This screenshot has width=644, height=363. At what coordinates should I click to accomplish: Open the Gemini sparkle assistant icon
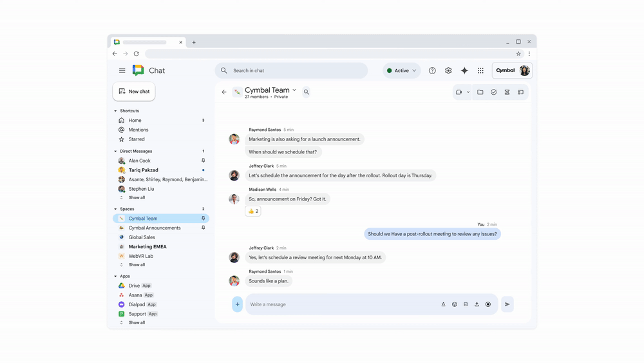point(464,71)
